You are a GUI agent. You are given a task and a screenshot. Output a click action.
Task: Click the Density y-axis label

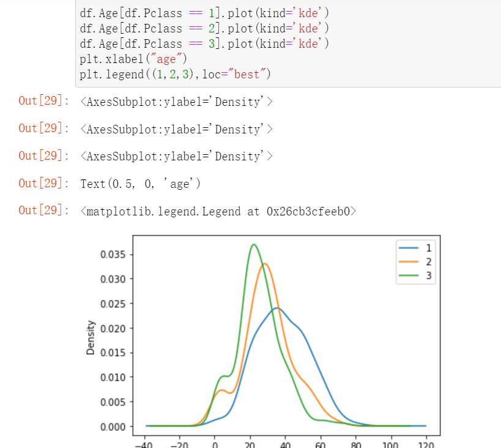(x=91, y=338)
